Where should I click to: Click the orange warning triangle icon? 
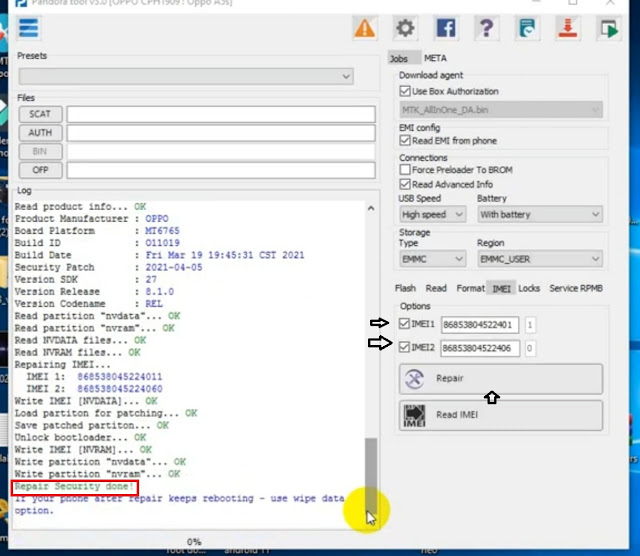364,29
